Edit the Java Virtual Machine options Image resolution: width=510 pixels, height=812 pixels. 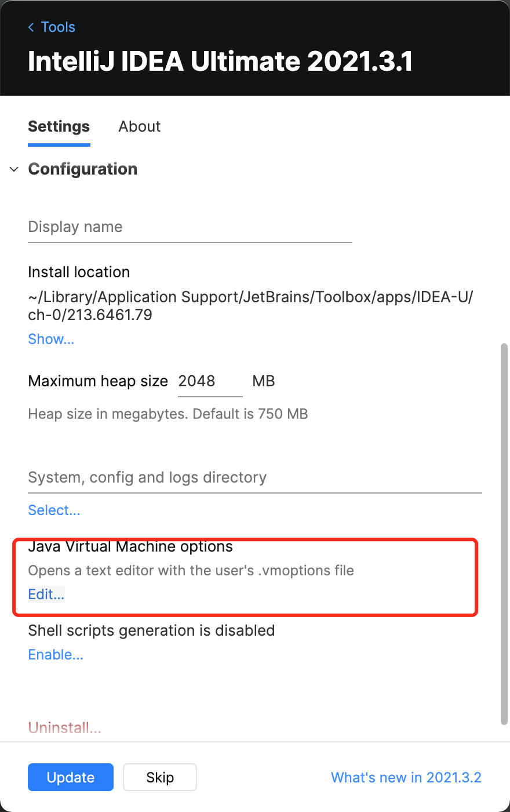46,594
